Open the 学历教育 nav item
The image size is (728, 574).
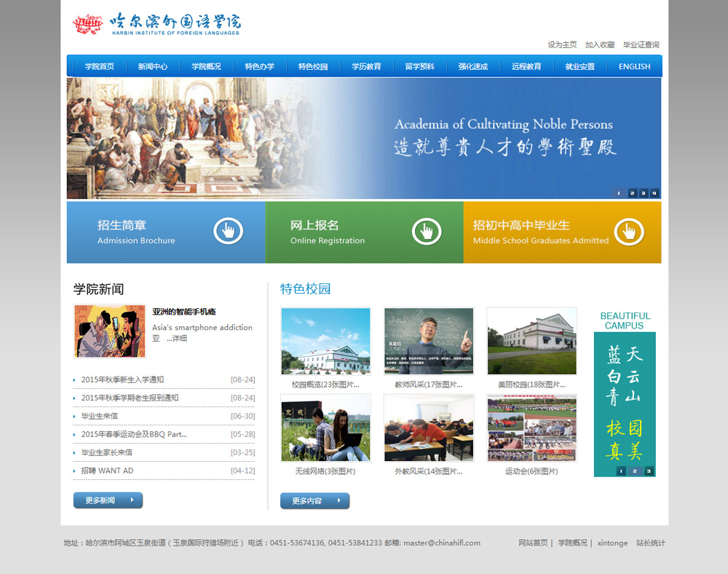pyautogui.click(x=366, y=66)
